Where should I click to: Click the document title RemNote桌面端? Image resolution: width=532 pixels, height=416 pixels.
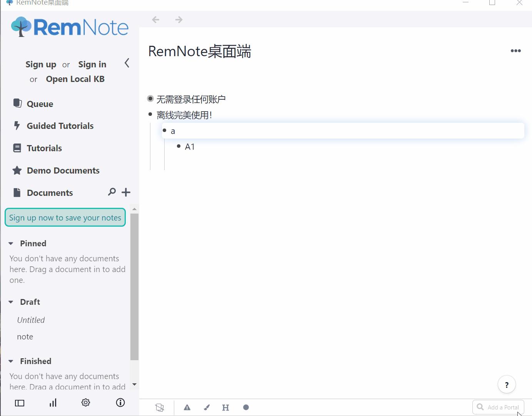click(200, 51)
